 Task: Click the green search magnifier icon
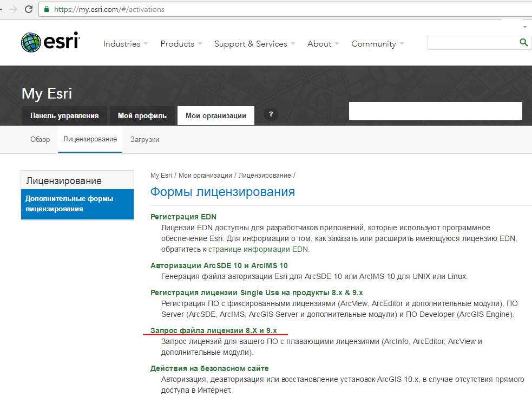click(x=523, y=42)
